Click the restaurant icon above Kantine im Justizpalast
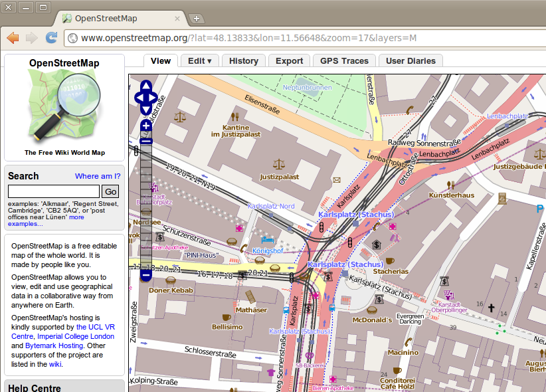The image size is (546, 392). [235, 116]
